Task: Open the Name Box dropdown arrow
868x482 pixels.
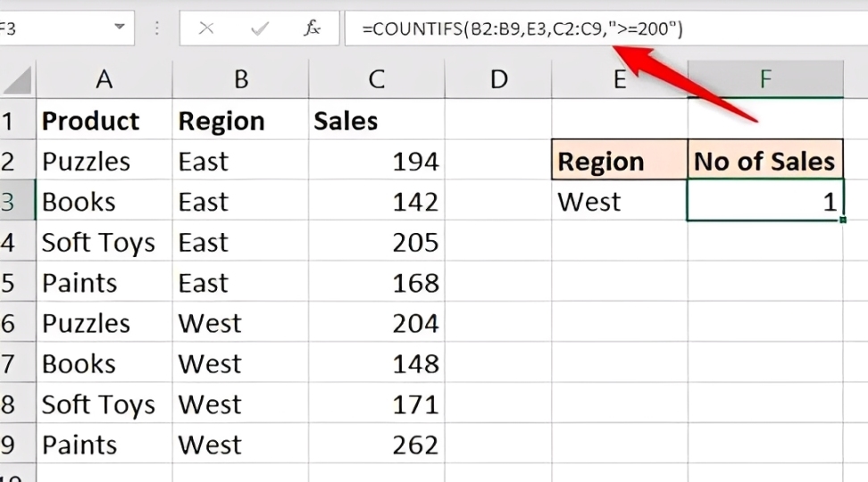Action: [x=120, y=28]
